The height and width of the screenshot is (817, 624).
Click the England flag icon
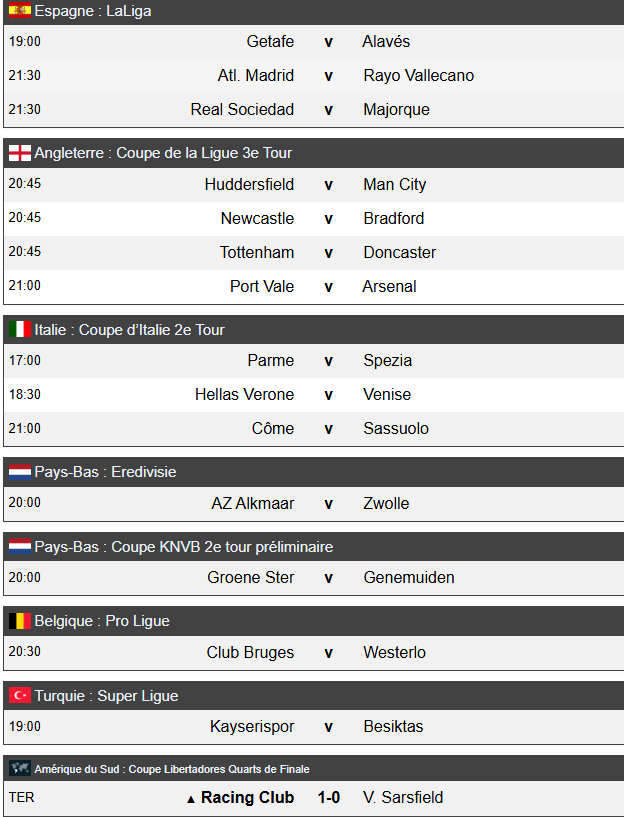coord(20,153)
